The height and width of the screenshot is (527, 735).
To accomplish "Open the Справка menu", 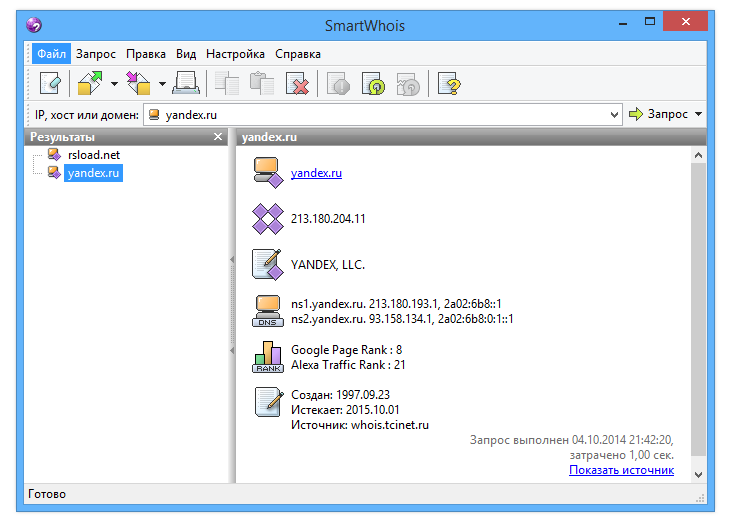I will (x=298, y=54).
